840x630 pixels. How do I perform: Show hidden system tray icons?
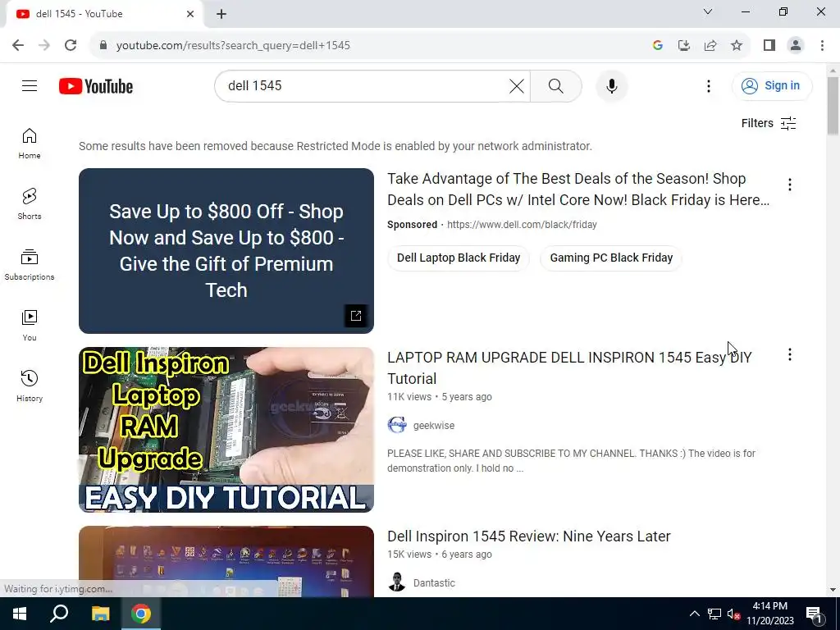point(694,614)
